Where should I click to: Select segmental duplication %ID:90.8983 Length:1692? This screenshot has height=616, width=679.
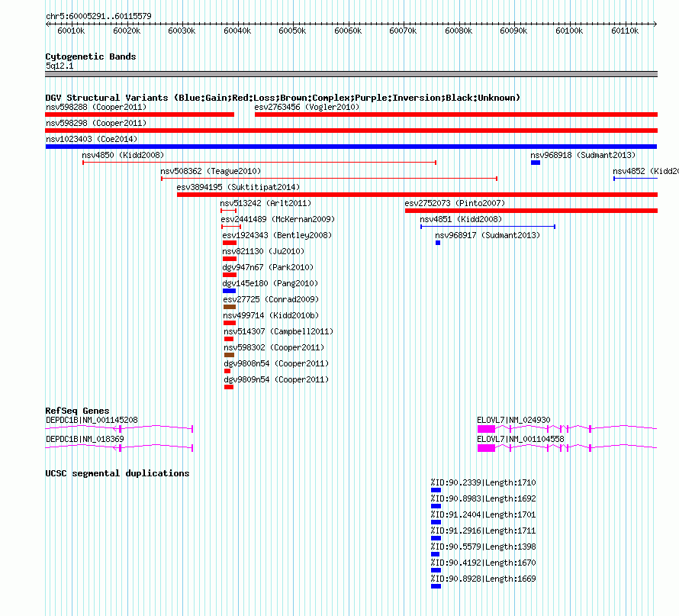click(436, 506)
